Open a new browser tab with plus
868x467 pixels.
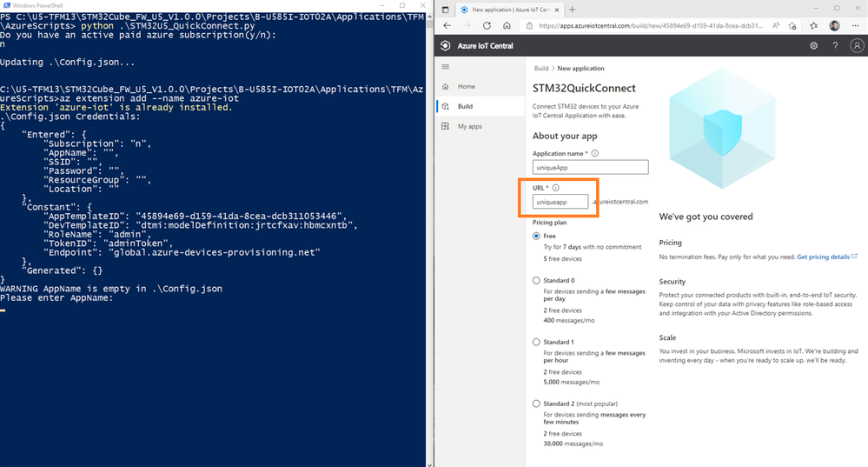point(573,10)
